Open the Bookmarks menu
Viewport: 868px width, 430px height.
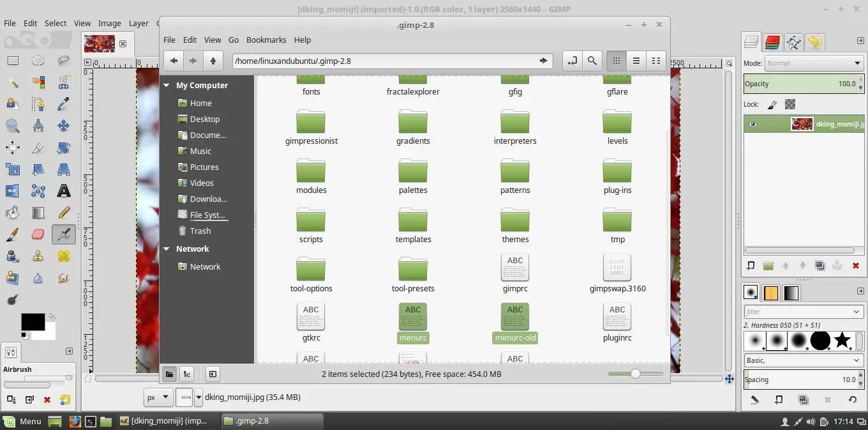pyautogui.click(x=266, y=40)
